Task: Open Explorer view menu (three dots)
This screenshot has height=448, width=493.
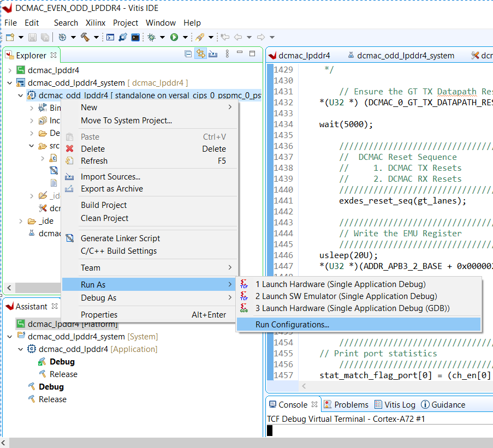Action: click(x=226, y=54)
